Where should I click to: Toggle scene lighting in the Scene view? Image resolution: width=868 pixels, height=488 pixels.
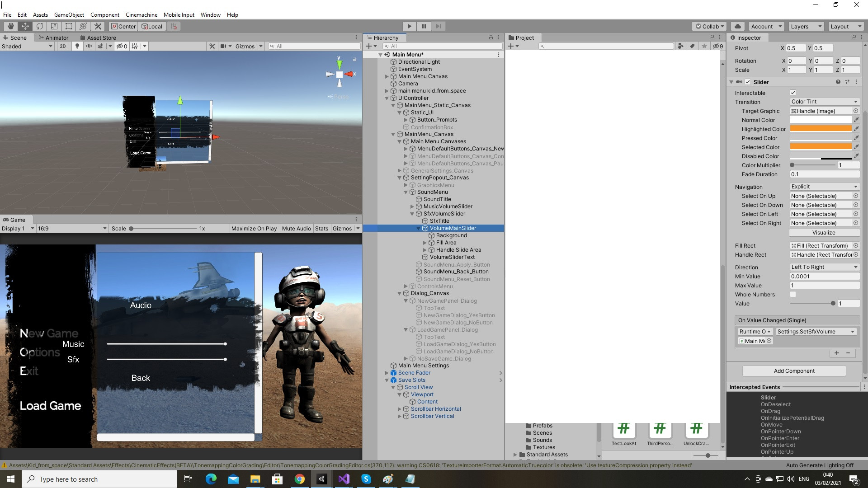(77, 46)
